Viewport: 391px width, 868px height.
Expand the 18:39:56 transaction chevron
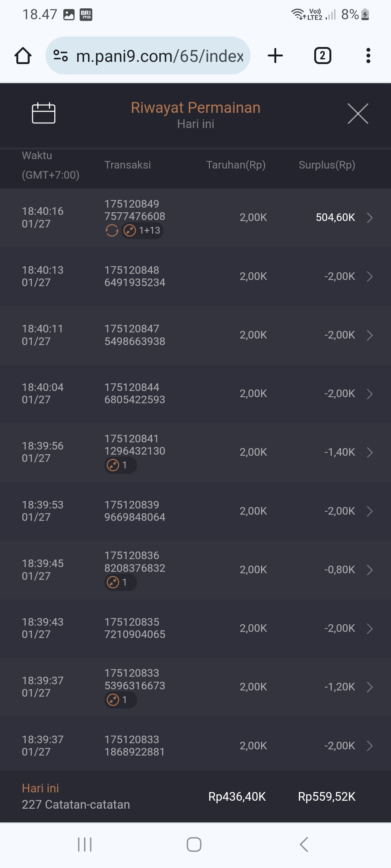click(370, 452)
